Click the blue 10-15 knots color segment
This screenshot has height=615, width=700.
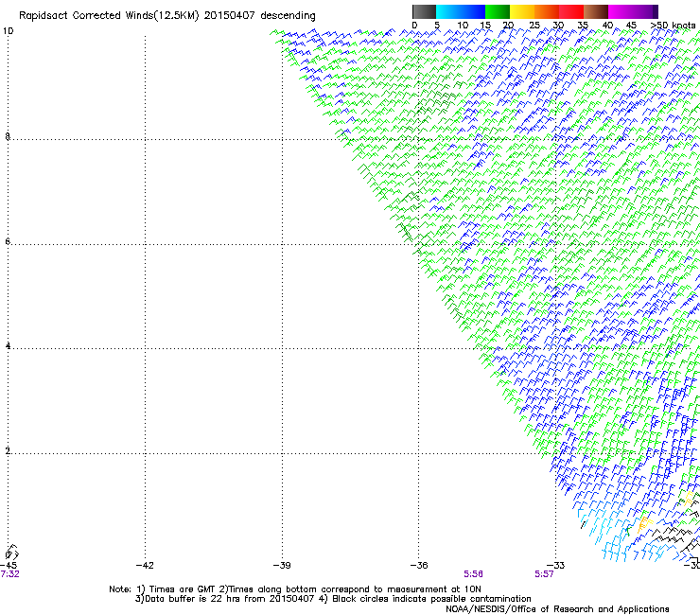point(473,11)
